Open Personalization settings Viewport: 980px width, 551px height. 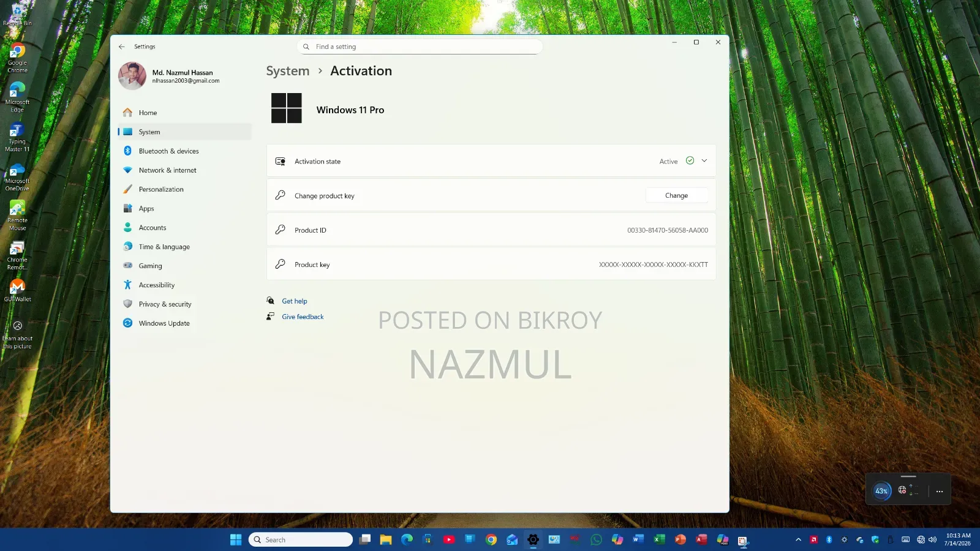point(184,189)
